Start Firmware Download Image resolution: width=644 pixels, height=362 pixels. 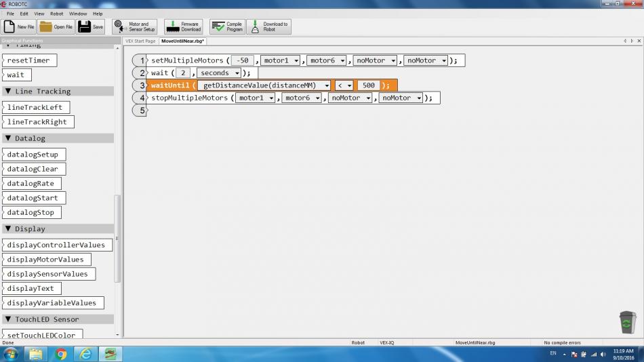click(x=184, y=26)
